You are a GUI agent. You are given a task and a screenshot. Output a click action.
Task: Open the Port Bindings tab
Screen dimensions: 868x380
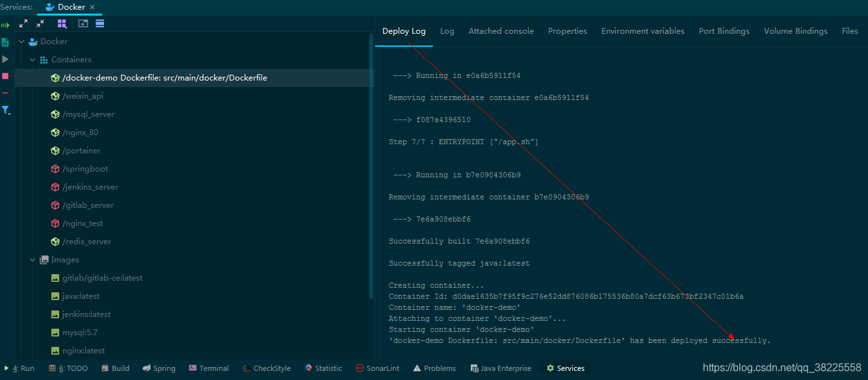[x=724, y=31]
